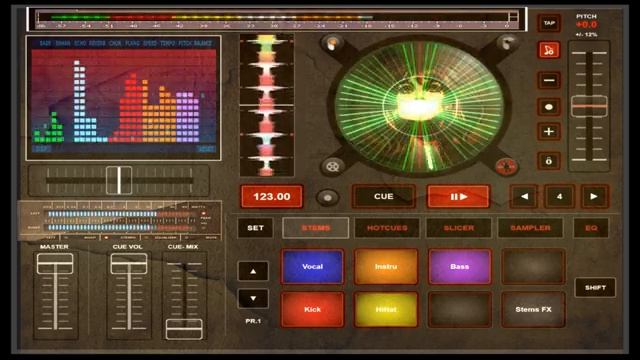Click the plus pitch bend button
The image size is (640, 360).
pos(549,132)
